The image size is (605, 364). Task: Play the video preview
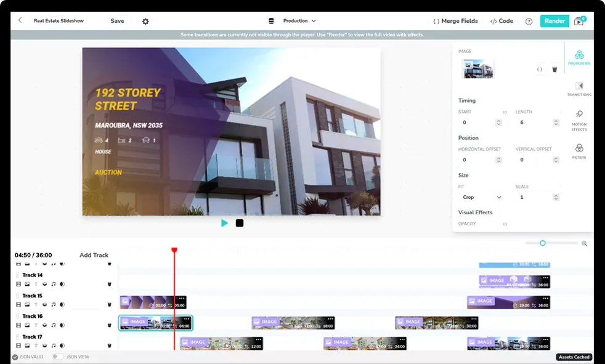click(x=224, y=223)
